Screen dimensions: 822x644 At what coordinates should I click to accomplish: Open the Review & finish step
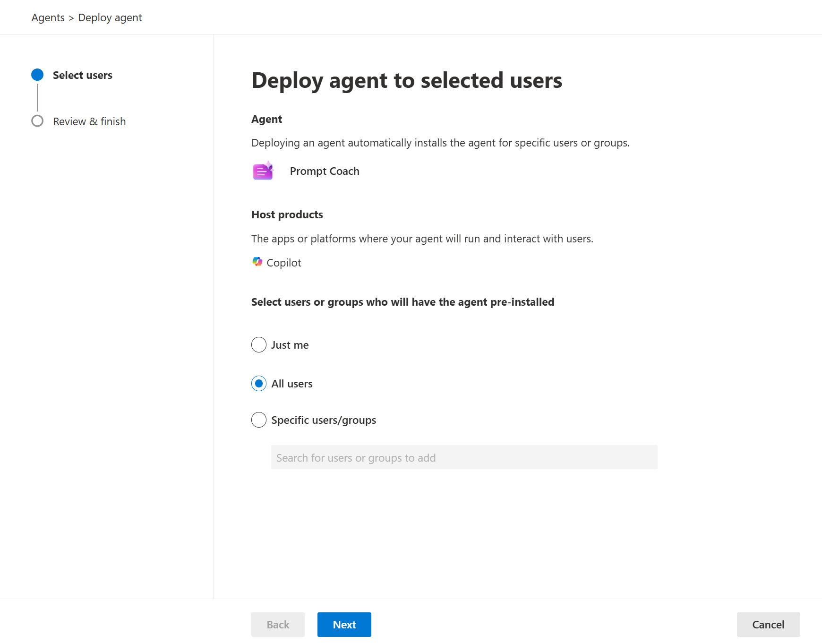(x=89, y=121)
